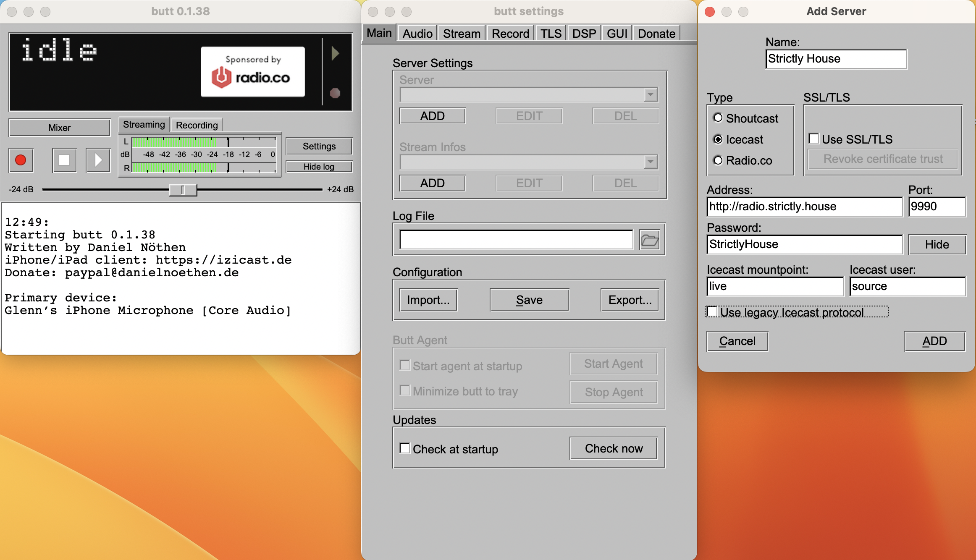Open the DSP tab

pos(584,34)
